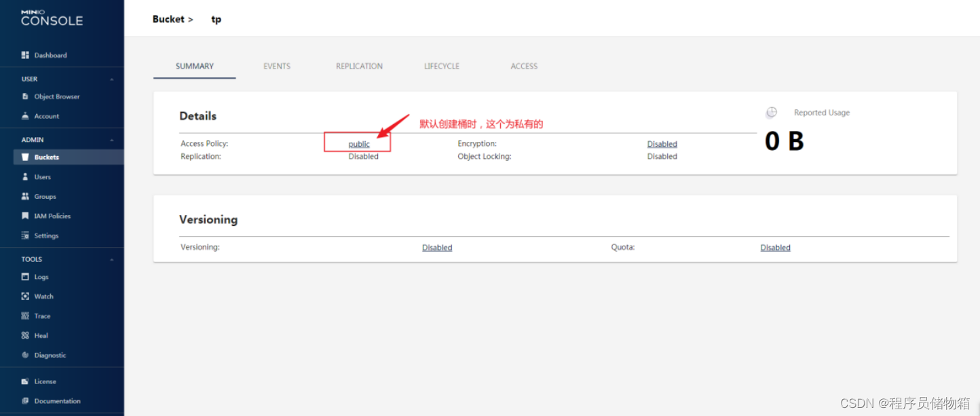Open the Dashboard view
This screenshot has width=980, height=416.
pos(50,55)
